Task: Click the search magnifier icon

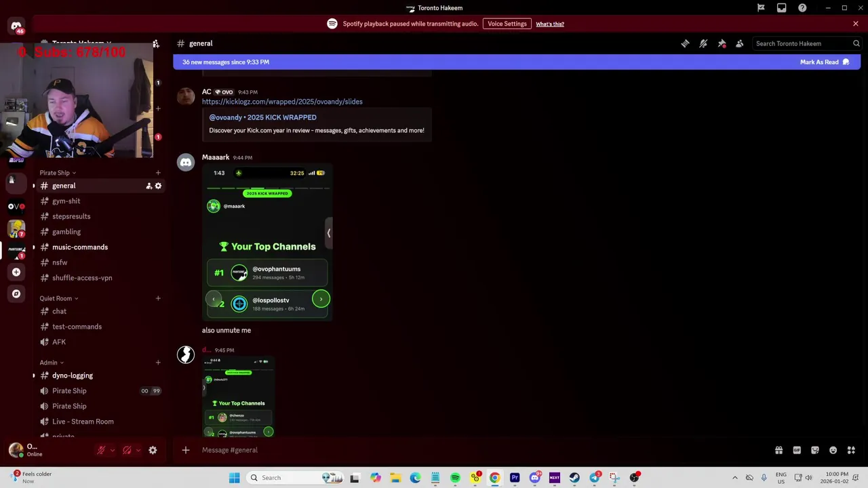Action: (856, 43)
